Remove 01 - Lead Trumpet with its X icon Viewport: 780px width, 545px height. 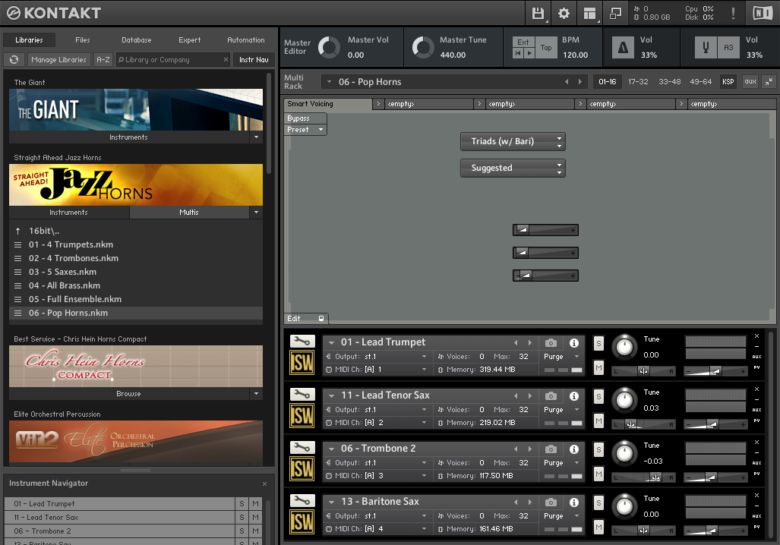tap(757, 336)
